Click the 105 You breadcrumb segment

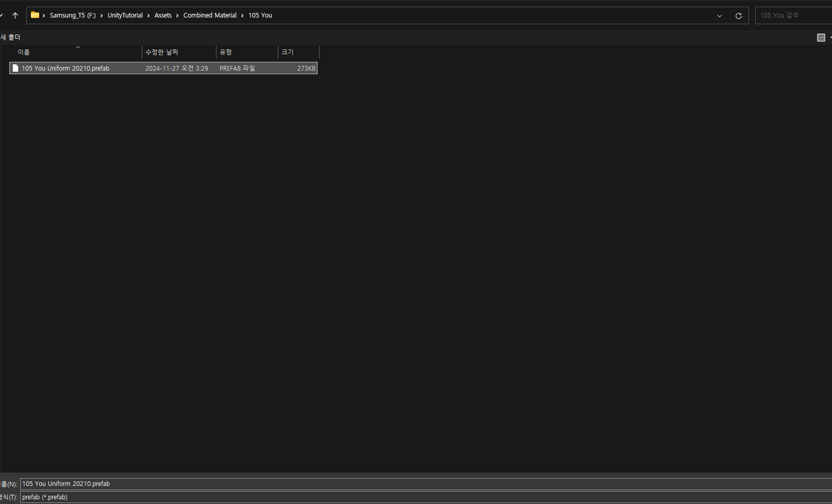(260, 15)
